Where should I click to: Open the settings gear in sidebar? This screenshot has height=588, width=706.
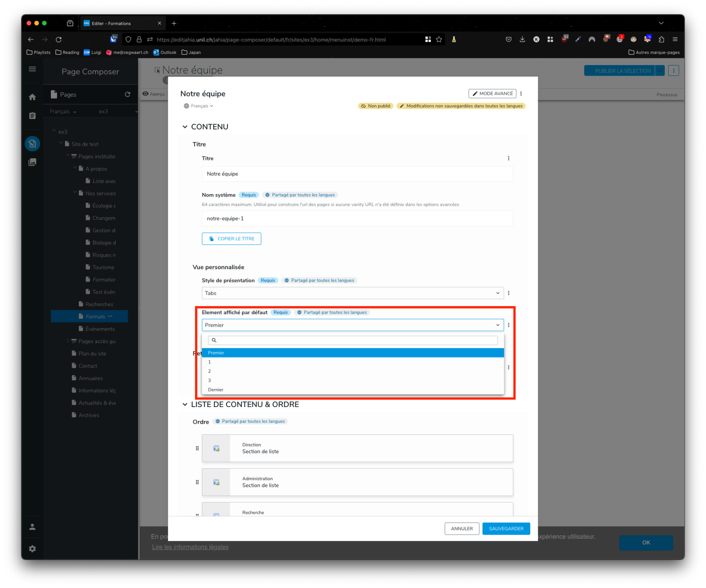coord(32,549)
